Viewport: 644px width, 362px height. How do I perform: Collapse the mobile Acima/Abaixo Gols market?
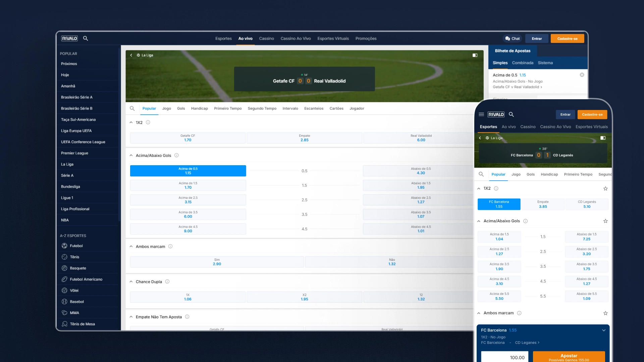[479, 221]
